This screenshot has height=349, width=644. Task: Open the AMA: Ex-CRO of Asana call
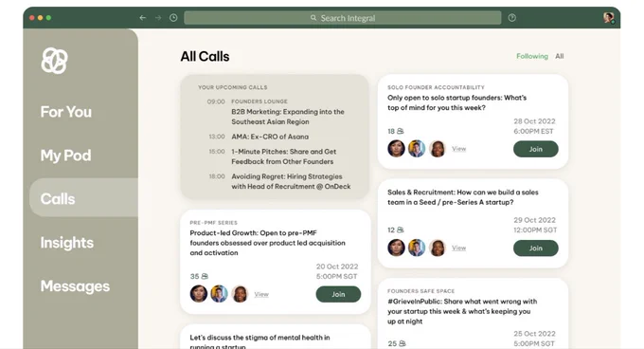[270, 137]
